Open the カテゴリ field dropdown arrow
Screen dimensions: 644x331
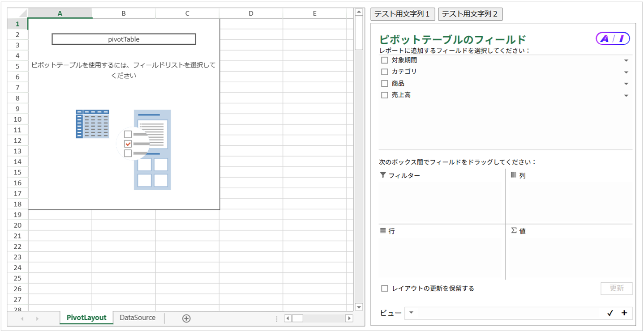coord(626,72)
